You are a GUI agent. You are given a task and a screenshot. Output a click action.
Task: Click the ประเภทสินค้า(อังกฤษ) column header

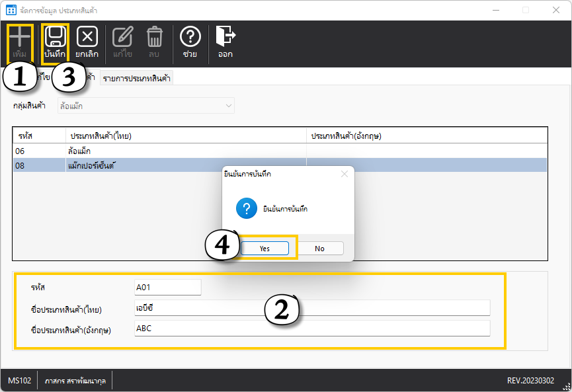coord(347,136)
